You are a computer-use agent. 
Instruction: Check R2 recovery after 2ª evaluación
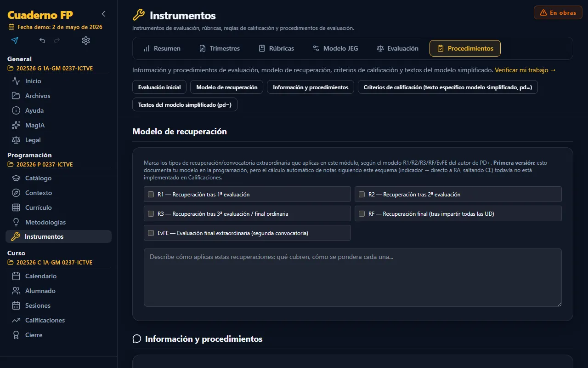[x=362, y=195]
